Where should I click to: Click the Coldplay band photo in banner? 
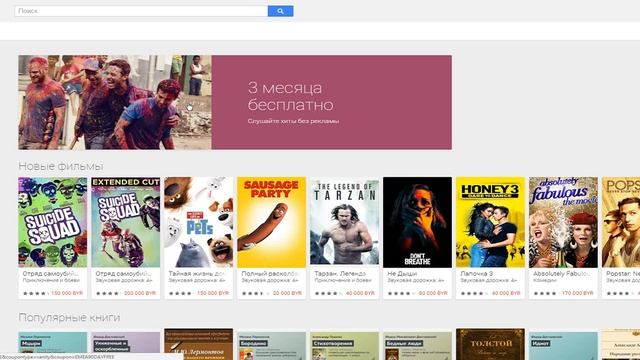tap(115, 102)
